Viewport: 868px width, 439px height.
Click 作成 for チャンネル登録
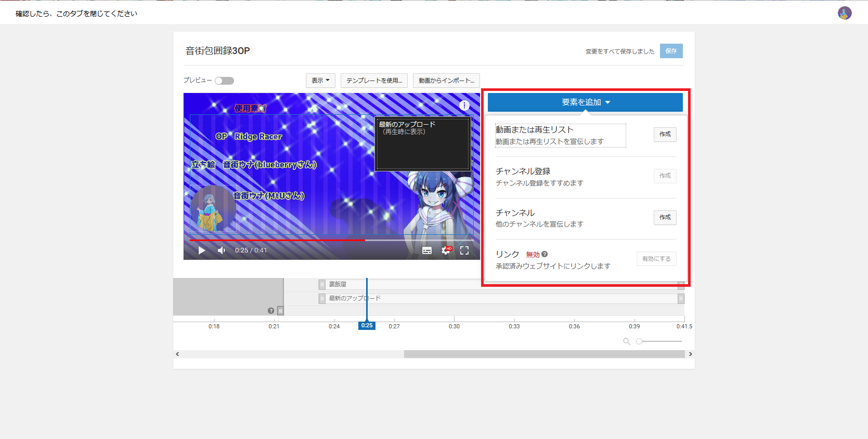665,176
